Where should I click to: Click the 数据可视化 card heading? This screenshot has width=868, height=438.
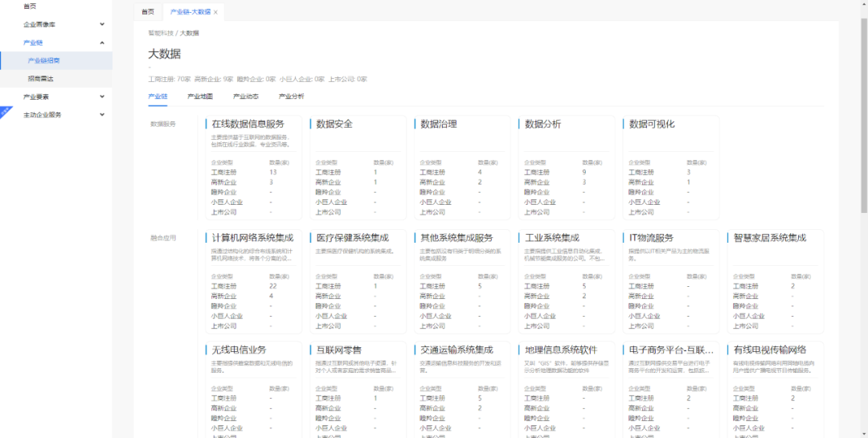652,125
